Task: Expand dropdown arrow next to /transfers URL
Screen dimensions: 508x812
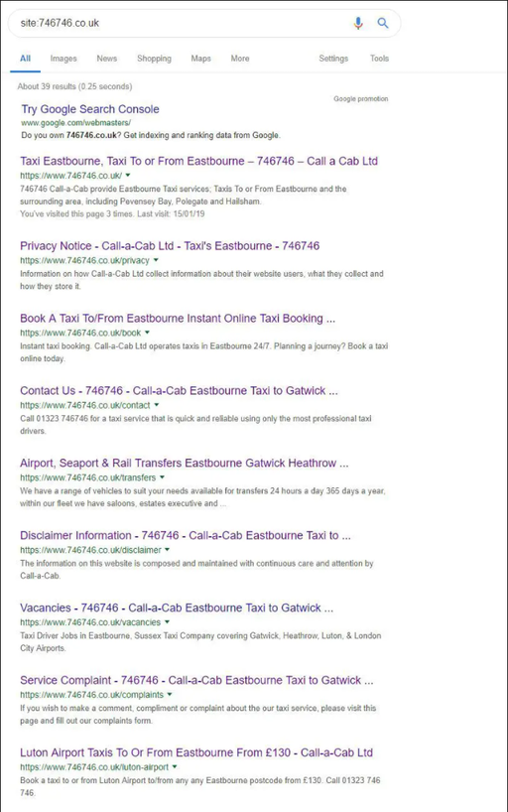Action: pos(162,477)
